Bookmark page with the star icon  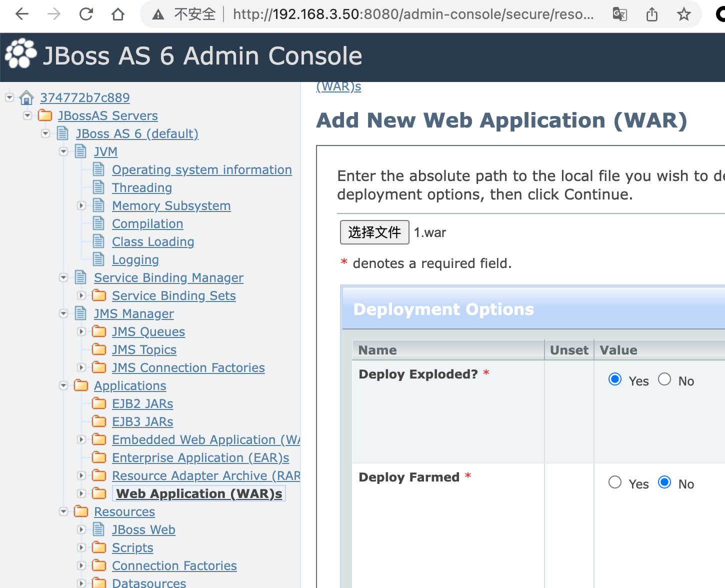click(x=683, y=14)
